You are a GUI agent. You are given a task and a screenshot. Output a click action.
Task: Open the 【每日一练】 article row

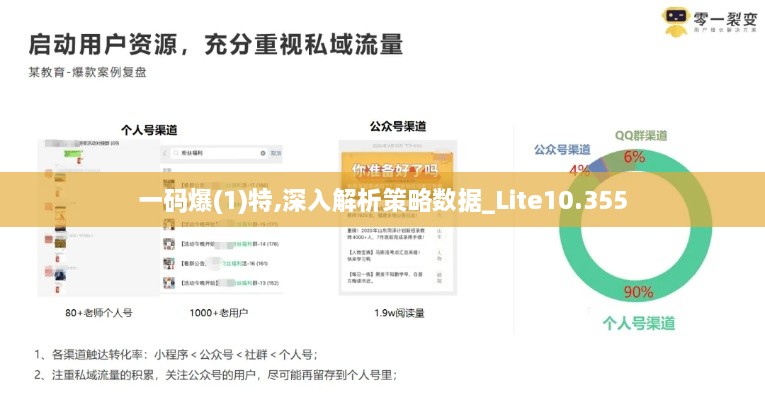(395, 278)
